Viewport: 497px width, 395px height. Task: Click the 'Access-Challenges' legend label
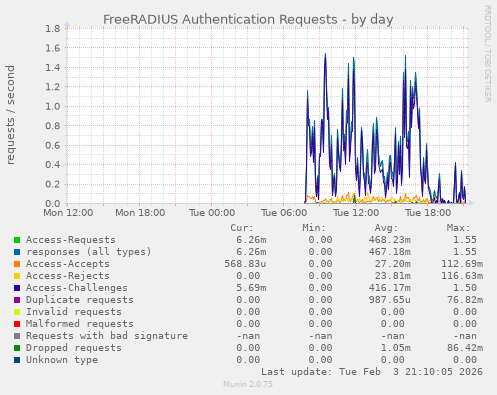(x=77, y=288)
